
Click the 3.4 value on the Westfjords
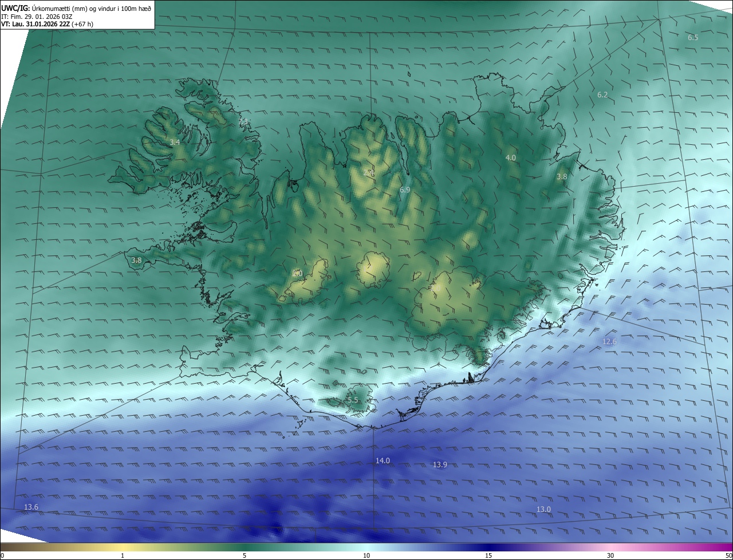[175, 142]
